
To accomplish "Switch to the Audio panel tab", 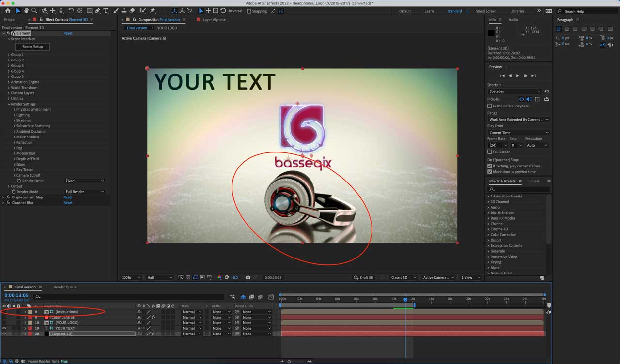I will 513,20.
